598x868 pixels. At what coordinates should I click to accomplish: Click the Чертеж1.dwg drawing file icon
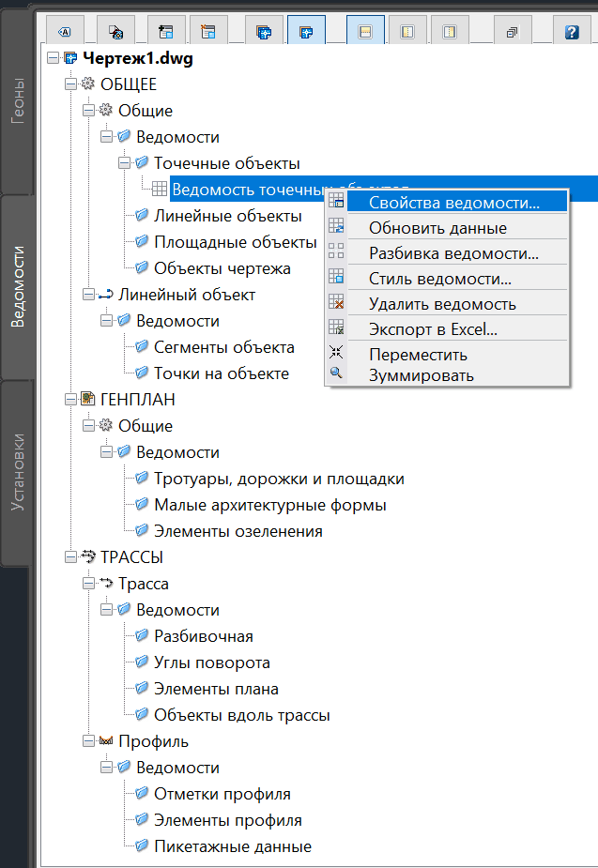[x=69, y=58]
